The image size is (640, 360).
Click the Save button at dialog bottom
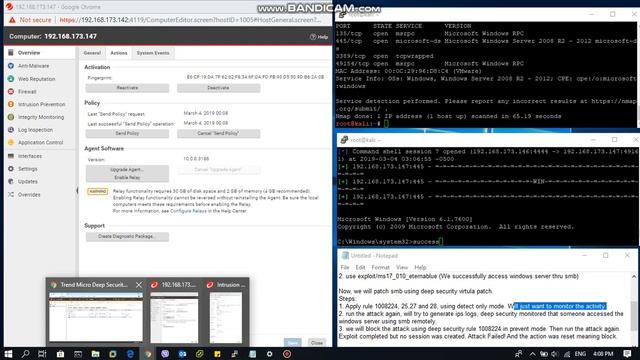(292, 342)
